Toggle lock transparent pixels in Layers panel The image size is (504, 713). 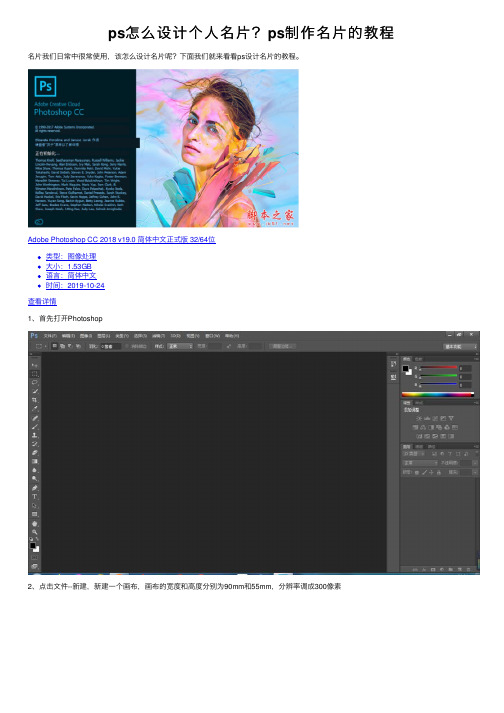[x=417, y=472]
